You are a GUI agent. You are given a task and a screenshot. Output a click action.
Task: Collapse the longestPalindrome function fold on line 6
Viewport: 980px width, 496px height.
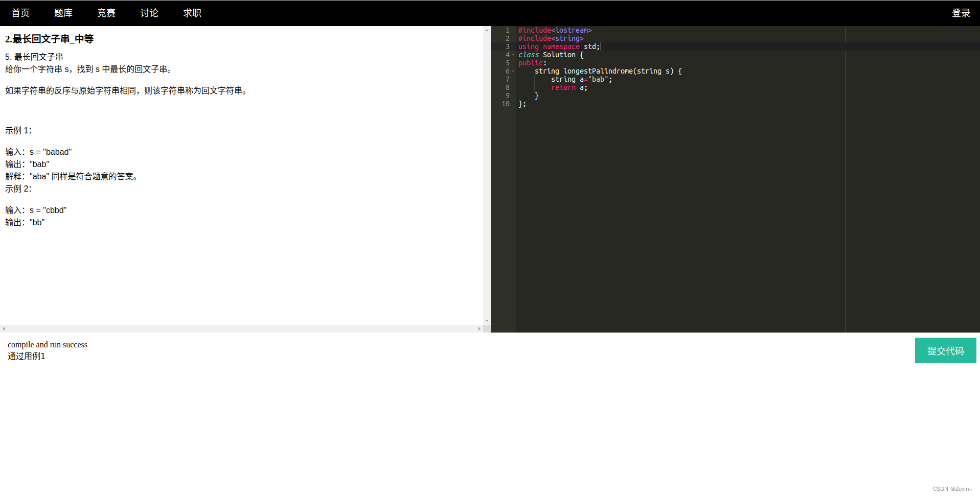[513, 71]
